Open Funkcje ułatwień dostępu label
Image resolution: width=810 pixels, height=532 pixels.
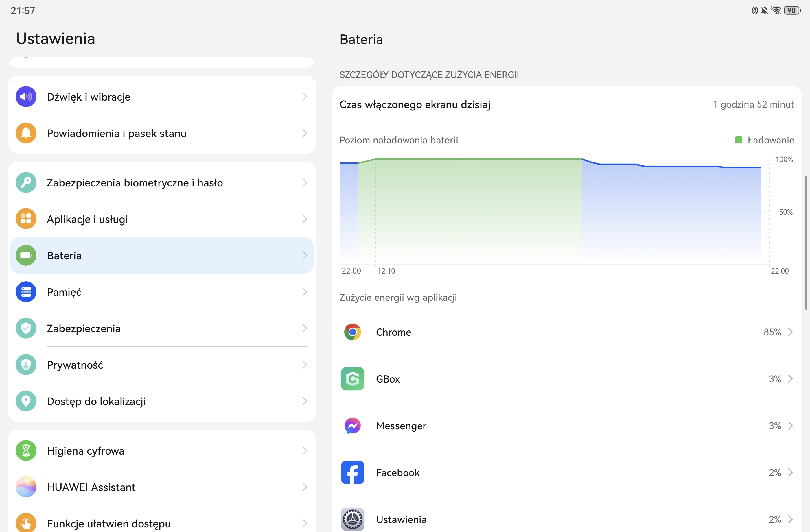click(109, 524)
